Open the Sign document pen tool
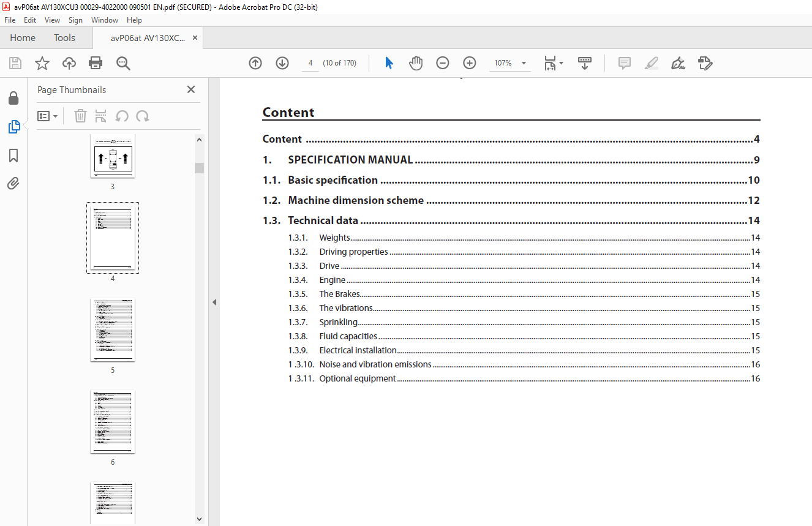Screen dimensions: 812x526 [678, 63]
